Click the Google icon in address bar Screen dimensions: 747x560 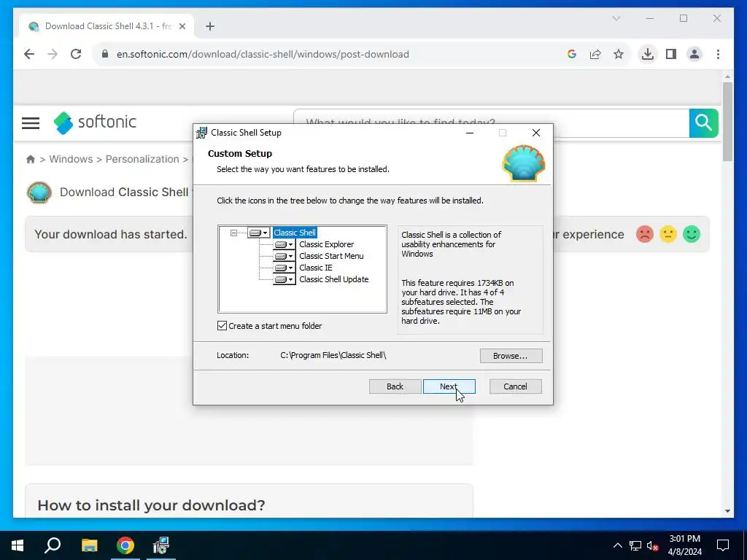pyautogui.click(x=572, y=54)
